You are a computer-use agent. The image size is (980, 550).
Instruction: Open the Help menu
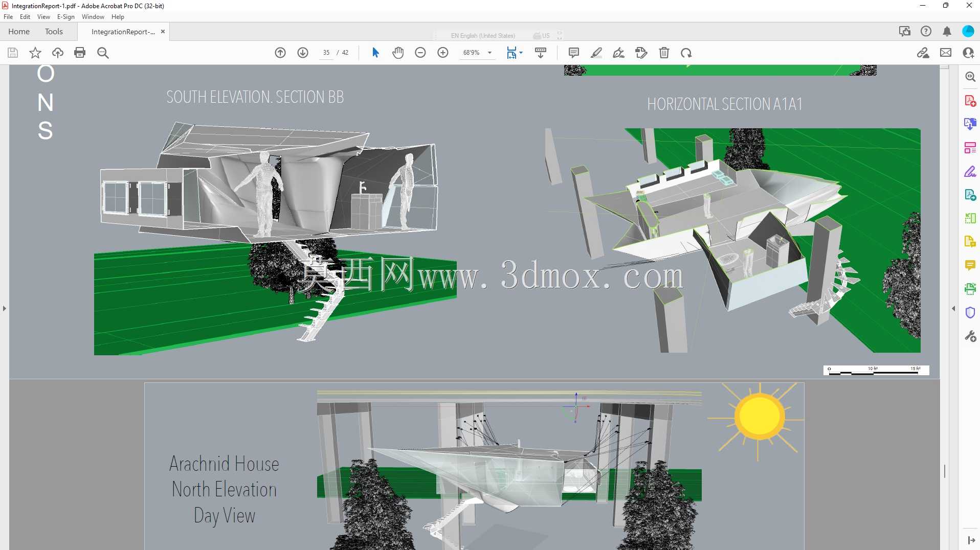tap(118, 17)
